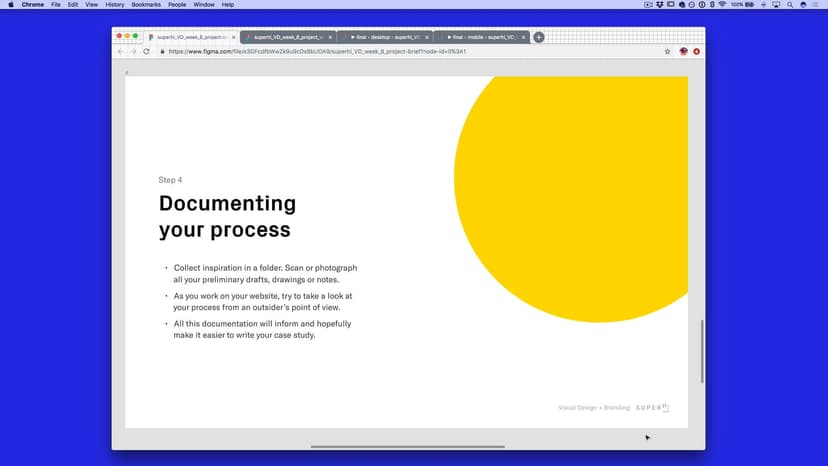Bookmark this page with the star icon
Screen dimensions: 828x466
tap(667, 52)
